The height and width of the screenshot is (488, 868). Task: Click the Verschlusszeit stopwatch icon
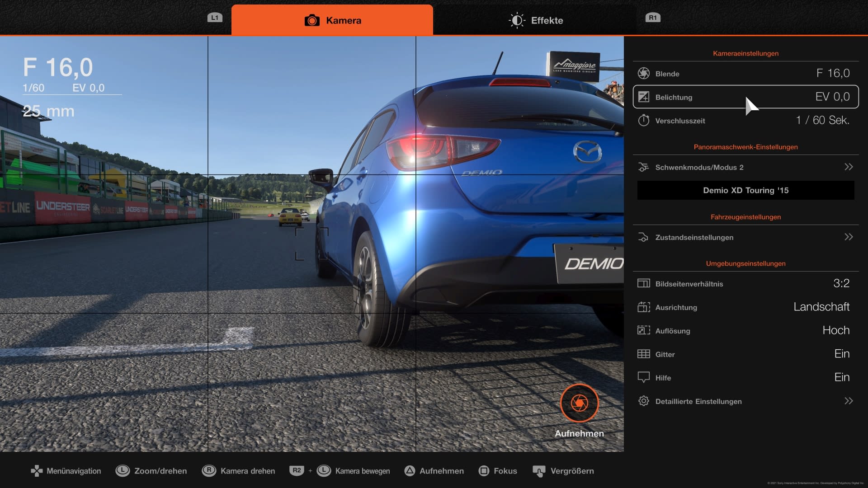[x=643, y=120]
